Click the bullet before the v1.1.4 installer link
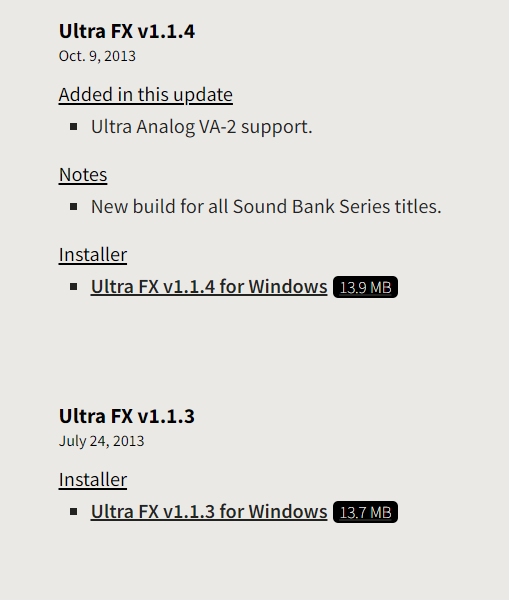 pyautogui.click(x=74, y=287)
